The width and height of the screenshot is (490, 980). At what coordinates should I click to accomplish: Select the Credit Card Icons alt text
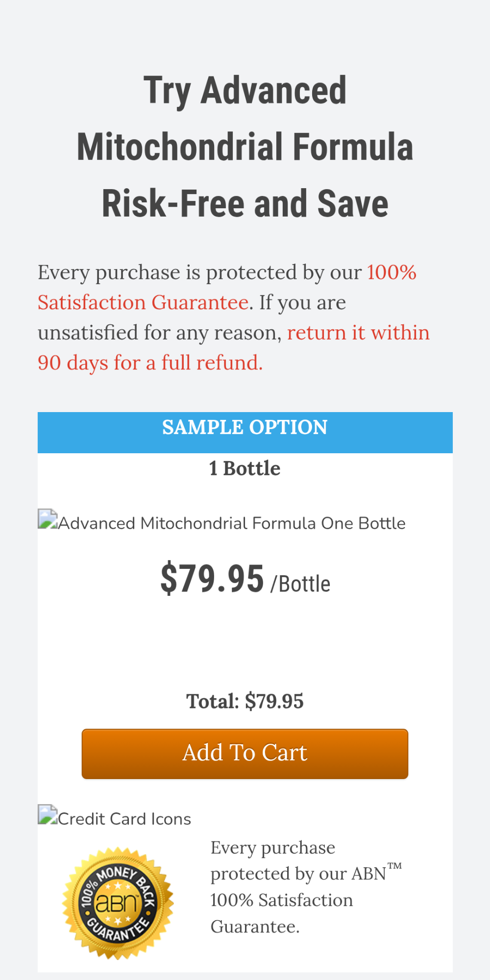pyautogui.click(x=124, y=819)
